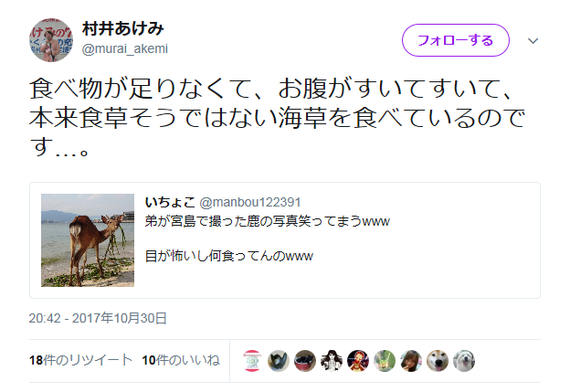Expand the tweet options chevron menu

[x=533, y=41]
